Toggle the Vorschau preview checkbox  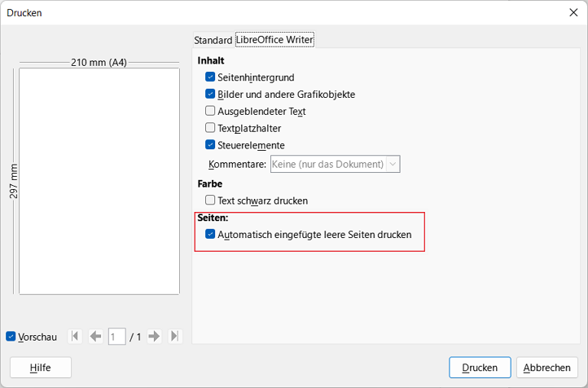(11, 337)
